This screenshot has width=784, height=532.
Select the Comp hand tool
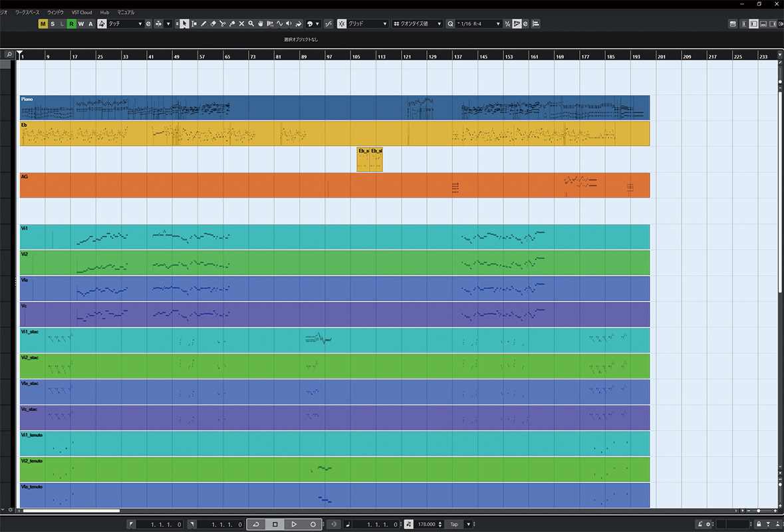(260, 24)
